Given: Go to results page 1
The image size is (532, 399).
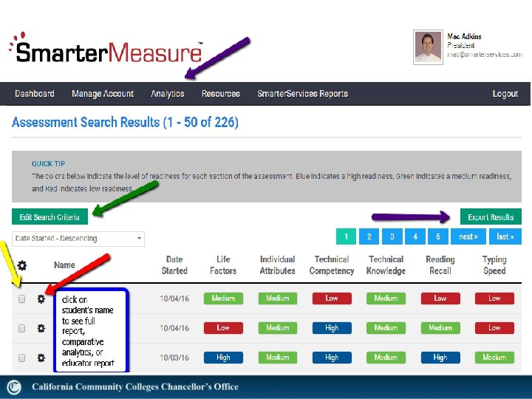Looking at the screenshot, I should coord(346,236).
